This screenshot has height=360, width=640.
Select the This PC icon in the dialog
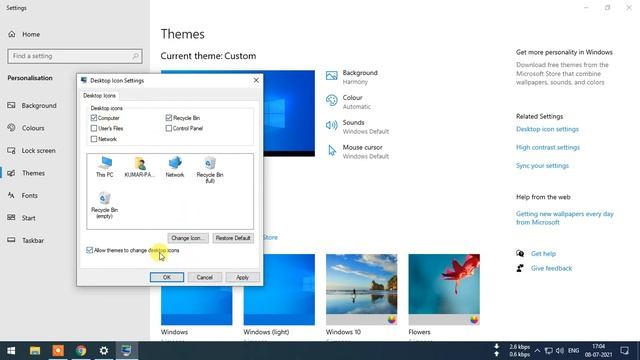click(x=105, y=167)
